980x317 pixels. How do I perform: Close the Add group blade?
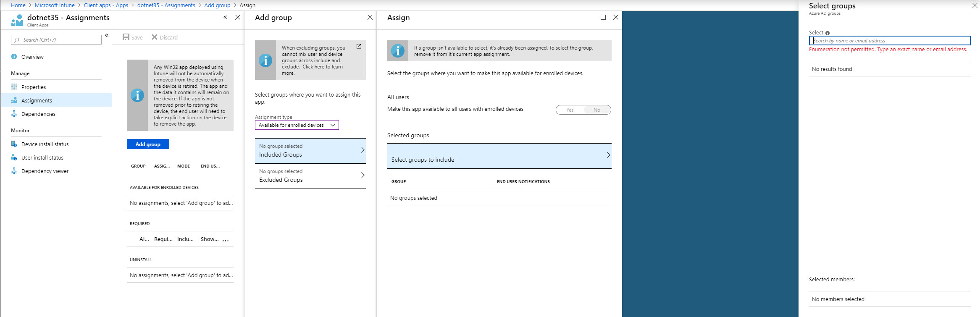(370, 17)
